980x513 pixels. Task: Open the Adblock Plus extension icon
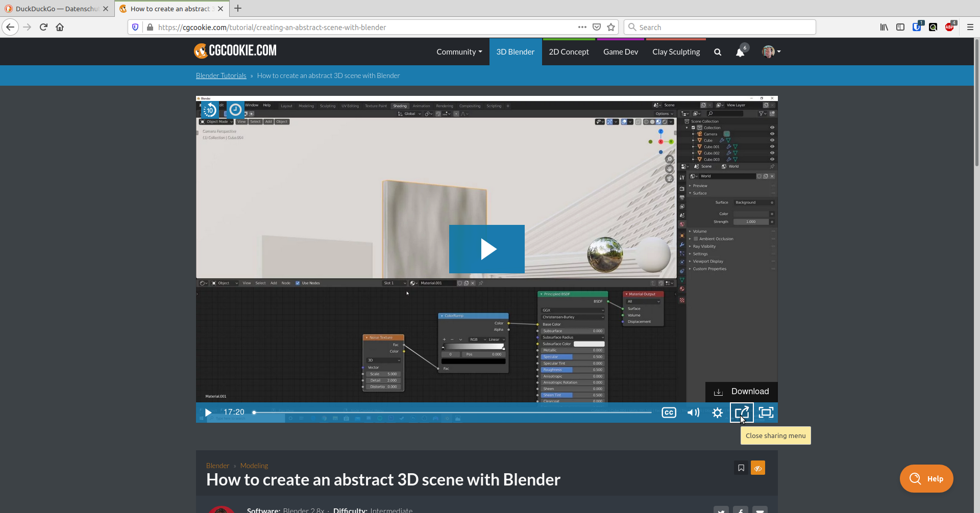tap(950, 27)
